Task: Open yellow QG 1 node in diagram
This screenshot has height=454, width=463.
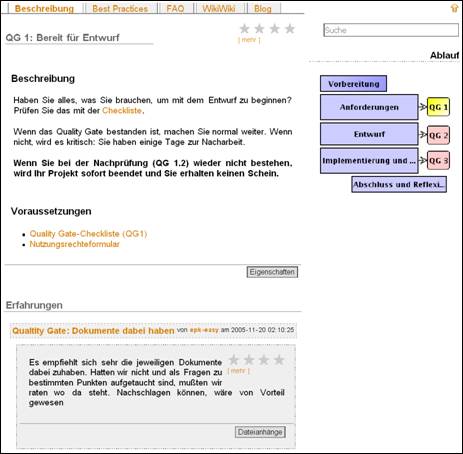Action: click(438, 107)
